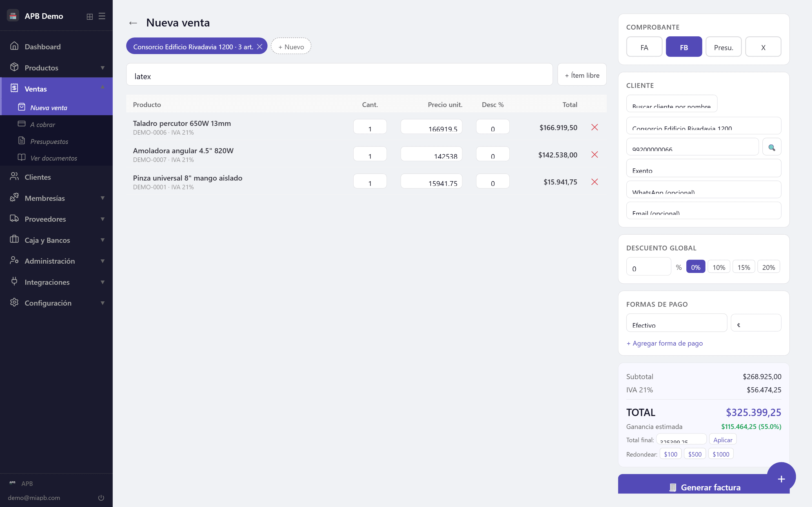Click Agregar forma de pago link
Viewport: 812px width, 507px height.
(x=664, y=343)
